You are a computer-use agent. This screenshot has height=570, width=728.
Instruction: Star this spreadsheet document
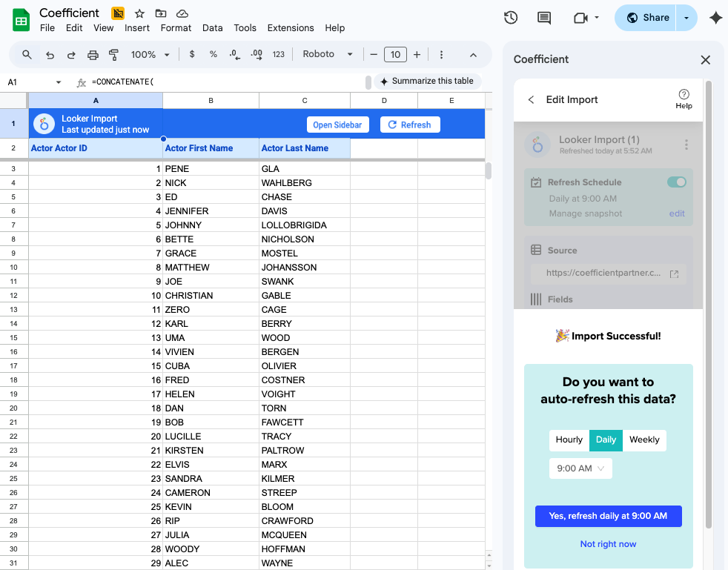[x=139, y=13]
